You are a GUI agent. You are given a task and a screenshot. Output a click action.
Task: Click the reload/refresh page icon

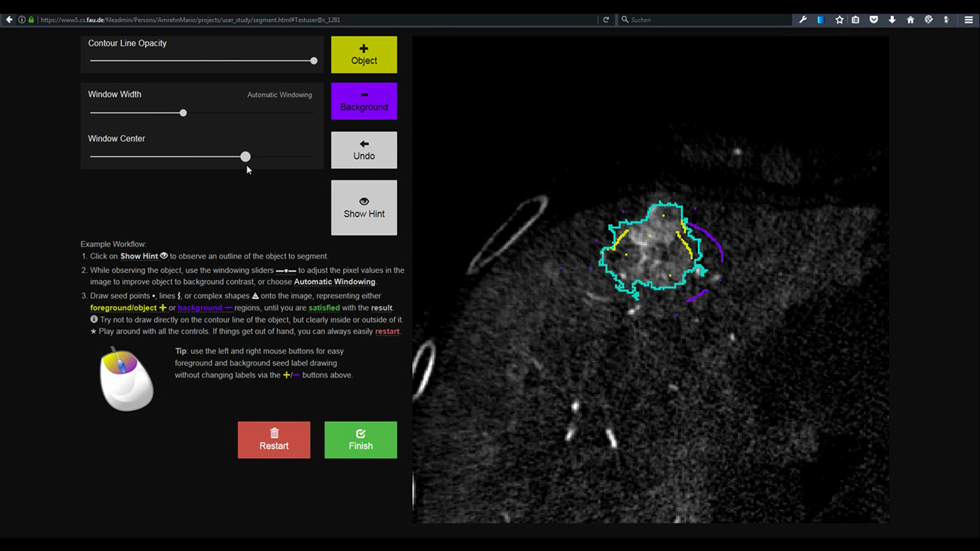606,19
